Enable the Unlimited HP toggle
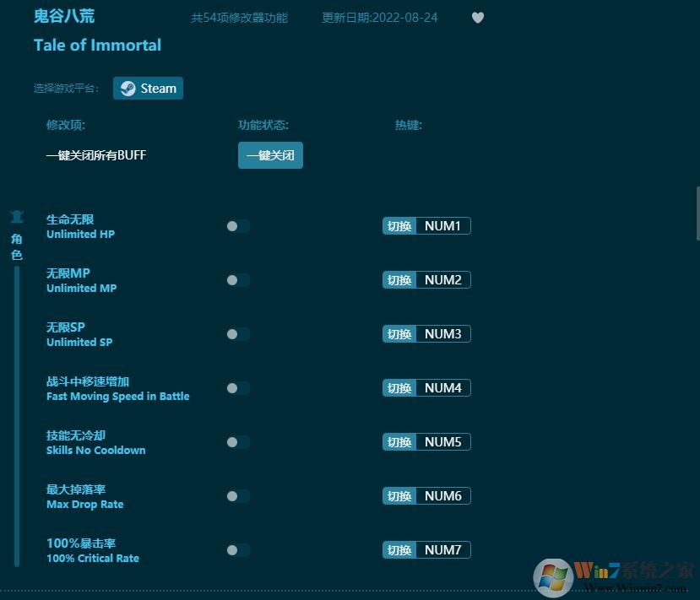This screenshot has height=600, width=700. pos(237,225)
